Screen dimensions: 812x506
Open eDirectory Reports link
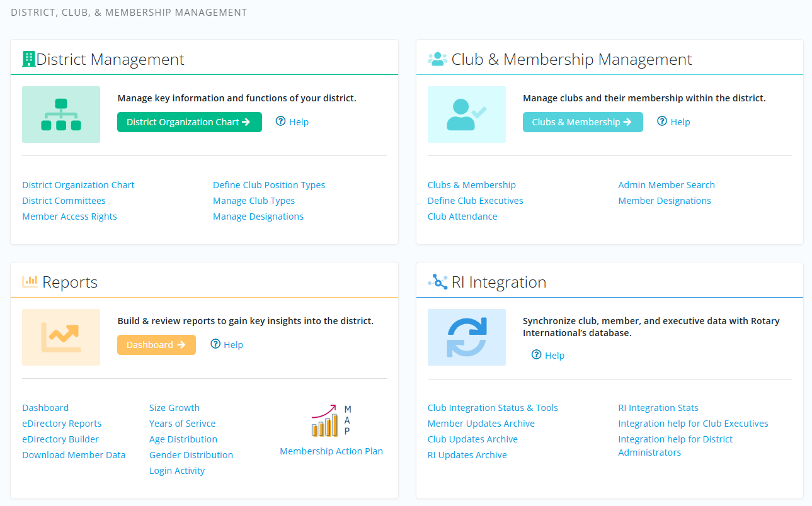[62, 424]
